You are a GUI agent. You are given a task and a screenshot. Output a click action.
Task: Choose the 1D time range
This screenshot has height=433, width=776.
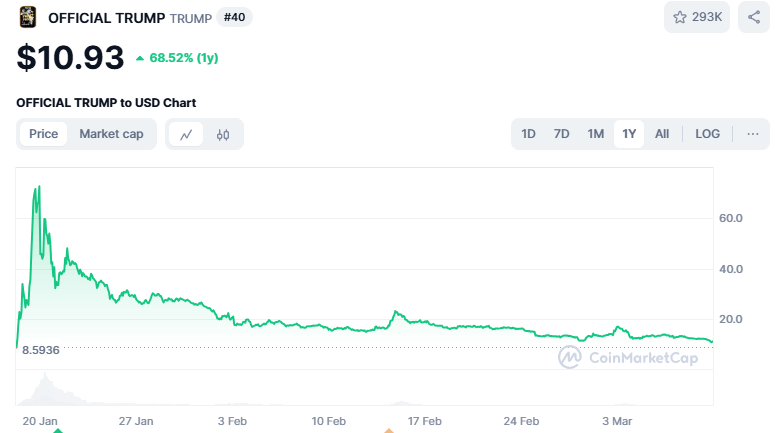(528, 134)
